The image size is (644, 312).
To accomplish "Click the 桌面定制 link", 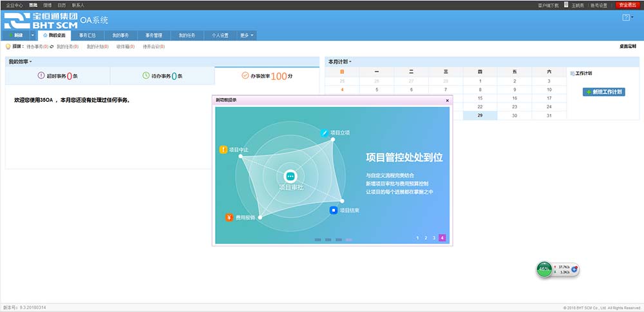I will [627, 47].
